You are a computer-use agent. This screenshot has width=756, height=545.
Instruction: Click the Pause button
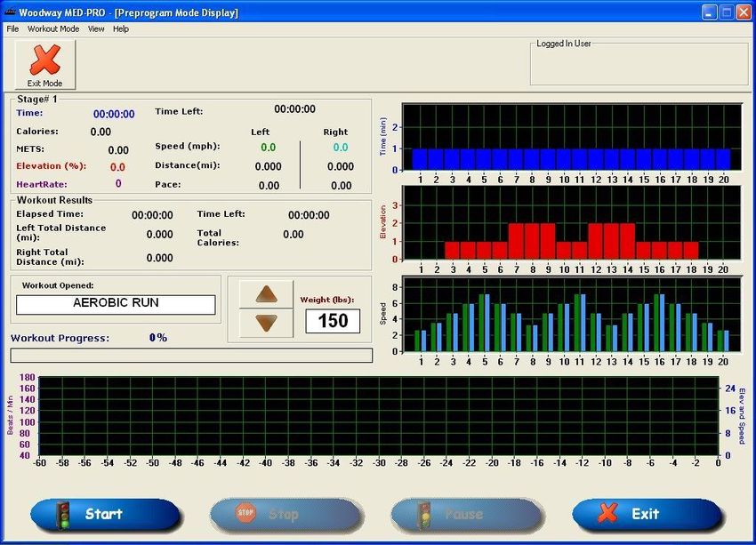(466, 514)
